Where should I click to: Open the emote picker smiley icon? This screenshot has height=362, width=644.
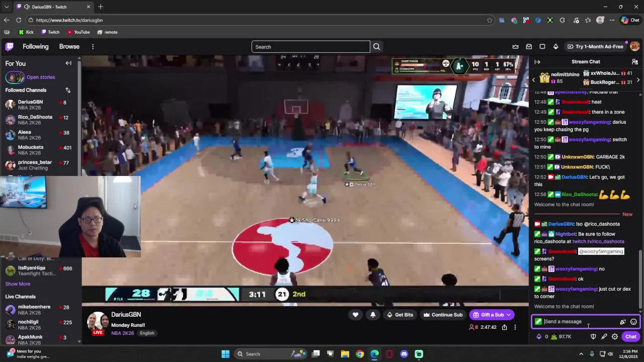pyautogui.click(x=634, y=322)
